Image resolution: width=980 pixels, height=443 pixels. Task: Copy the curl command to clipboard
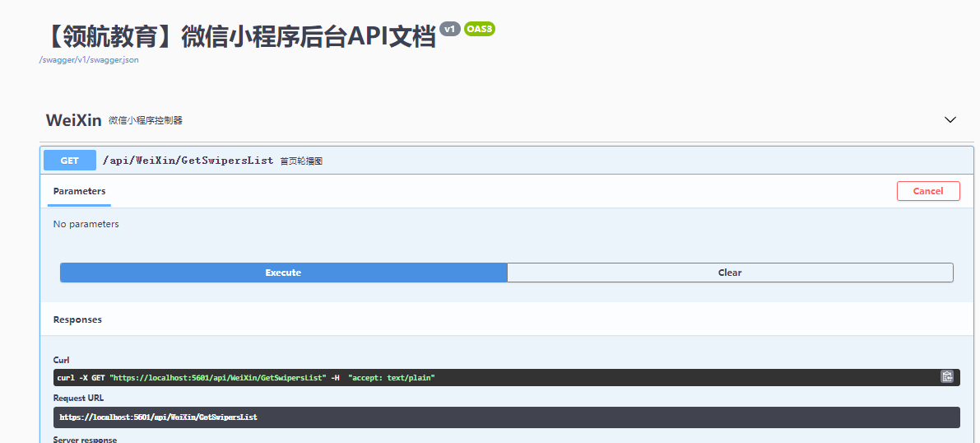(947, 376)
